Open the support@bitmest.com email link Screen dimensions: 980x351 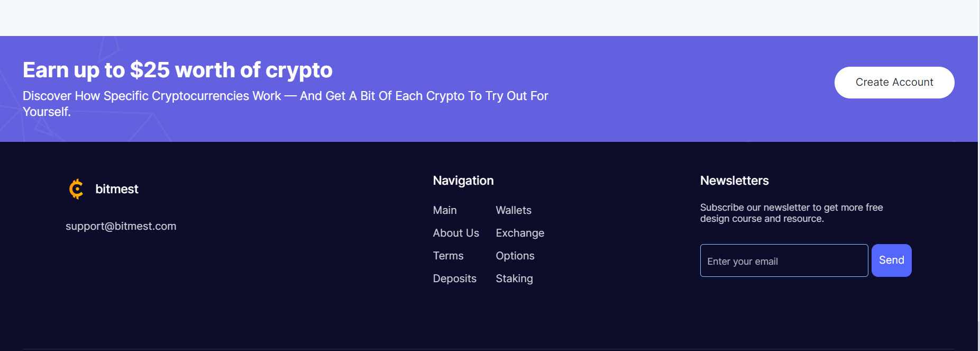click(x=121, y=226)
